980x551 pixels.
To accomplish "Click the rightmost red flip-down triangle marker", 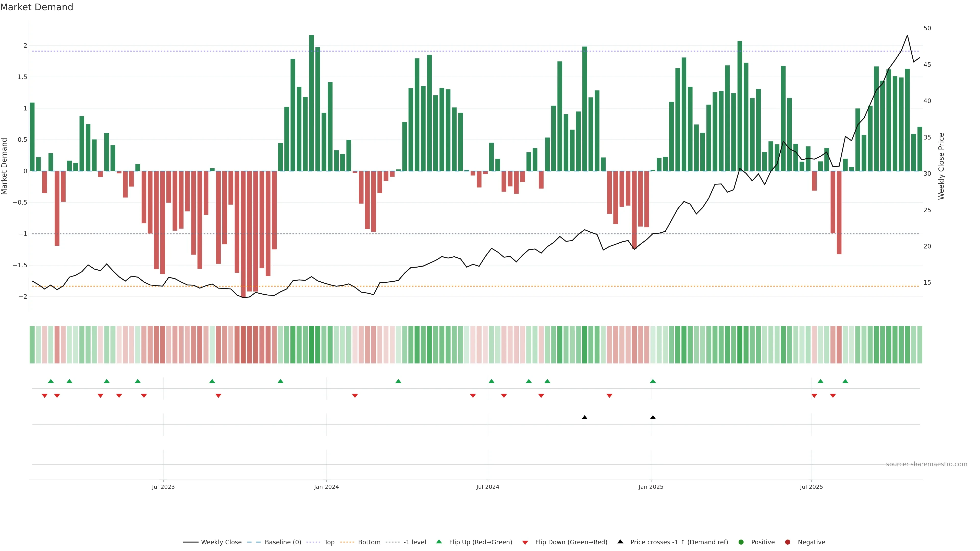I will click(x=833, y=396).
